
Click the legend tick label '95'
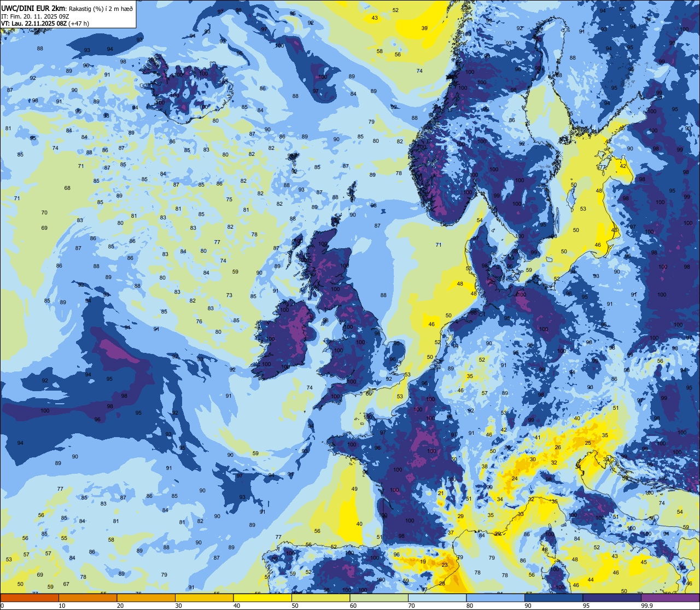click(x=587, y=606)
